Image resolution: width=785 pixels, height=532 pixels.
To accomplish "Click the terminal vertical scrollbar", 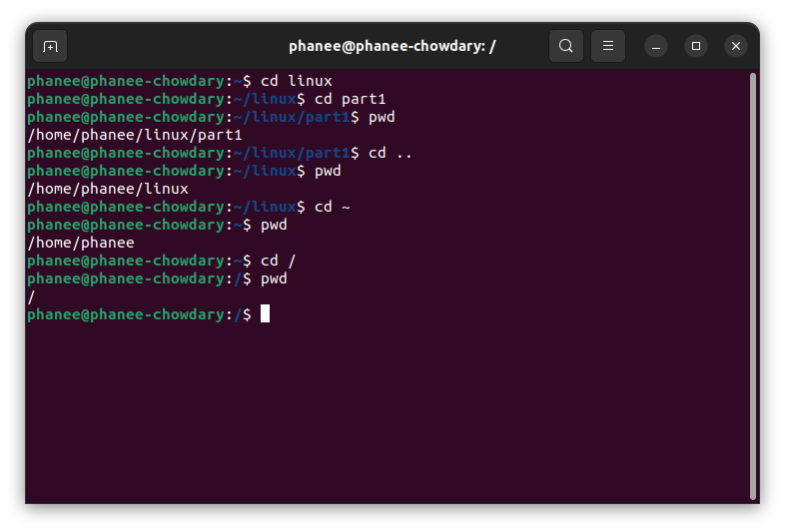I will (752, 286).
